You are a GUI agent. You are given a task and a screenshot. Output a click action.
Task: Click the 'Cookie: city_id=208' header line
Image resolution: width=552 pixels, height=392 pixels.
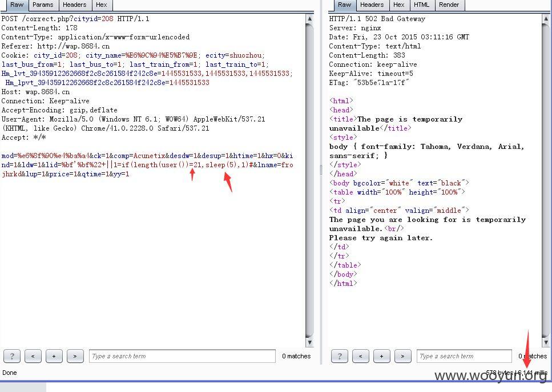coord(133,55)
